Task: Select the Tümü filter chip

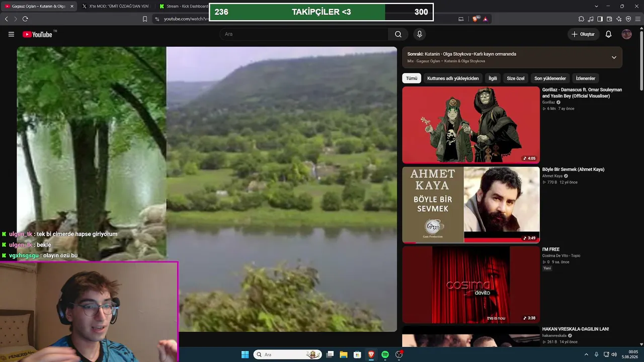Action: (412, 78)
